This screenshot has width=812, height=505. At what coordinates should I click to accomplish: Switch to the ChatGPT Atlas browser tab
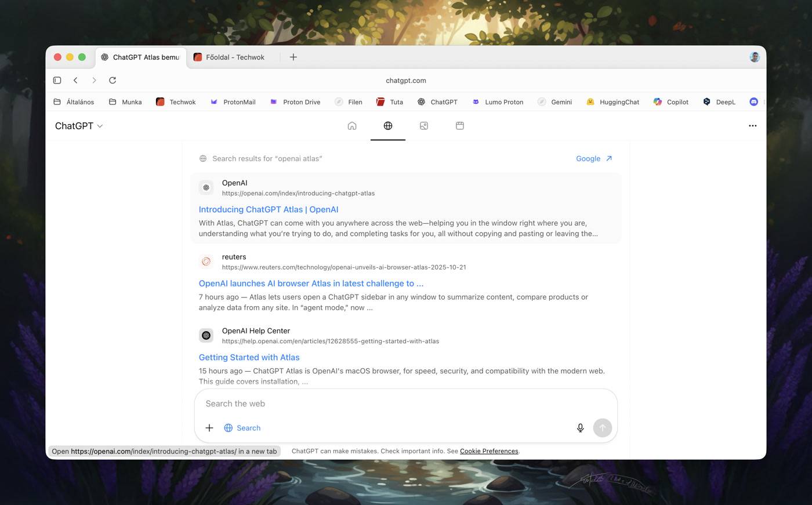(141, 57)
